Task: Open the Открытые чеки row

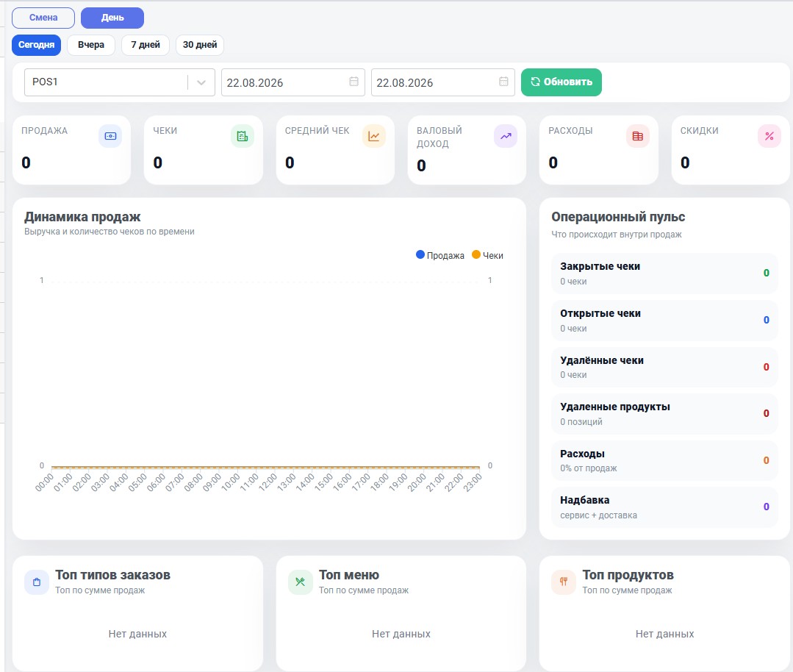Action: [664, 321]
